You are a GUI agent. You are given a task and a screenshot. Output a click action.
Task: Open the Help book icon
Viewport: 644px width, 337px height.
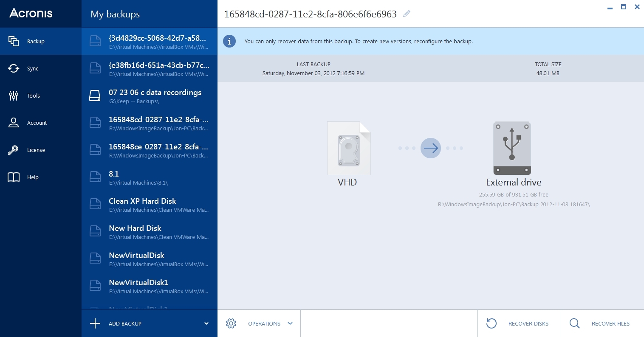[x=14, y=177]
